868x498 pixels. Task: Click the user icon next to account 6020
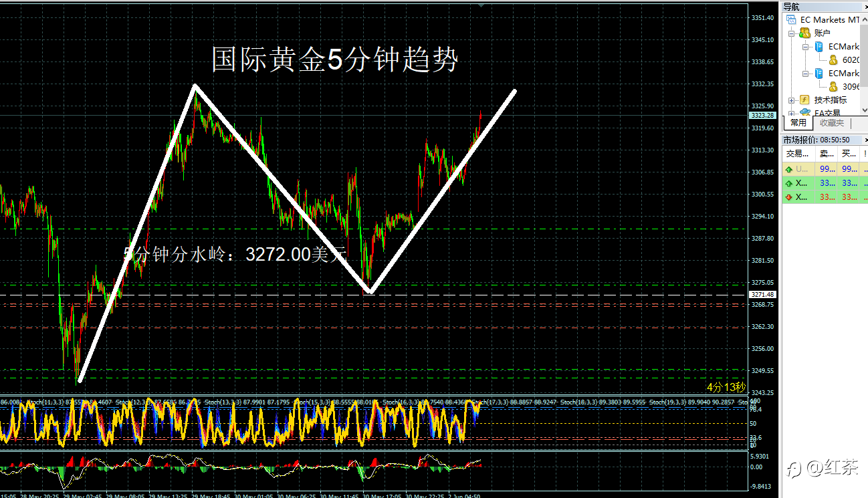pos(833,60)
